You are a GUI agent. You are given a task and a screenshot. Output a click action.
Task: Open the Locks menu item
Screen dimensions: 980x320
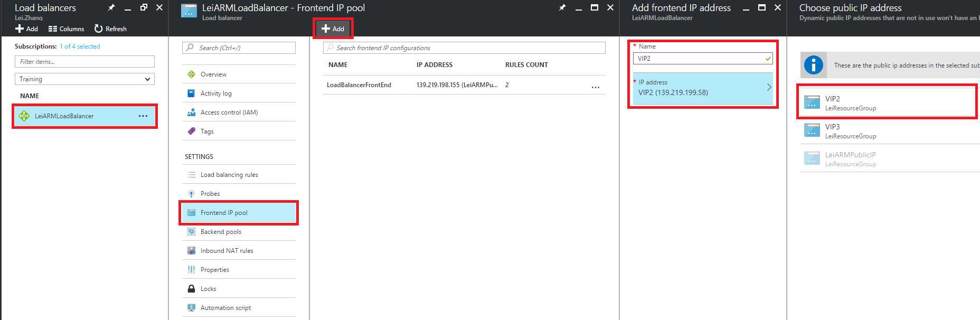tap(239, 289)
